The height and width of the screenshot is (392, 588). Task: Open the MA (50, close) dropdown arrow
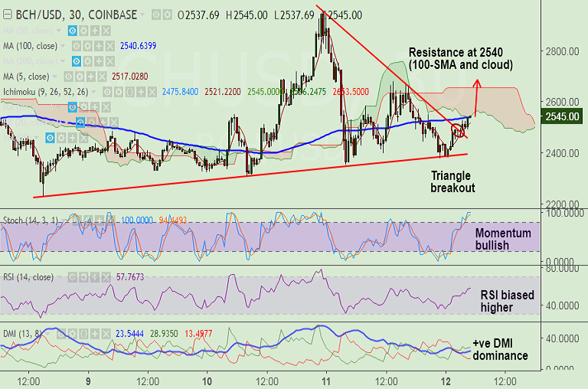[x=59, y=31]
